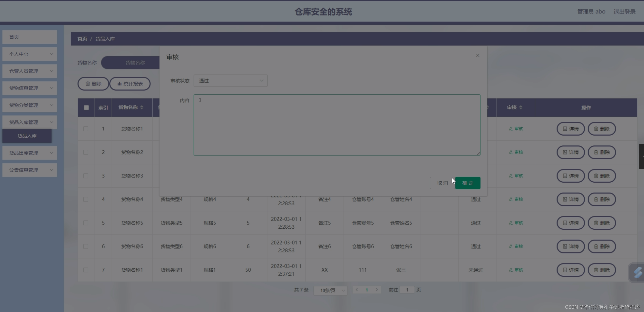Toggle the select-all checkbox in table header
Viewport: 644px width, 312px height.
[x=86, y=107]
